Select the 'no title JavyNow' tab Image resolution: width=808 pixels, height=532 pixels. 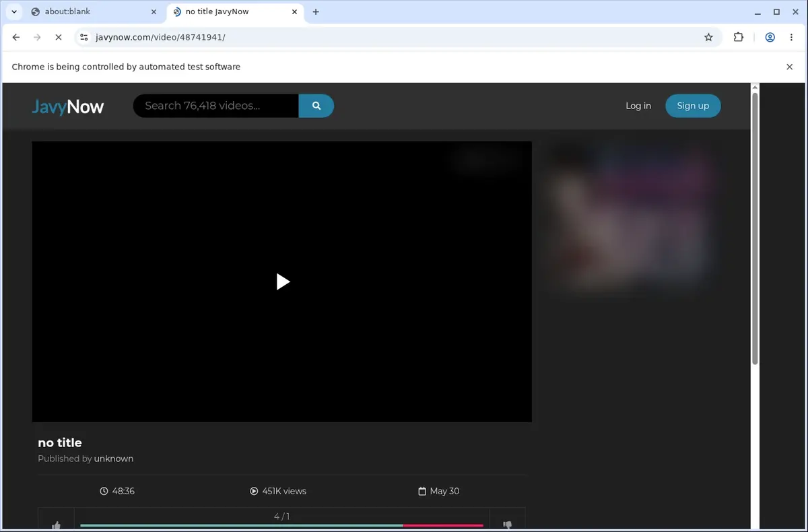click(x=234, y=11)
